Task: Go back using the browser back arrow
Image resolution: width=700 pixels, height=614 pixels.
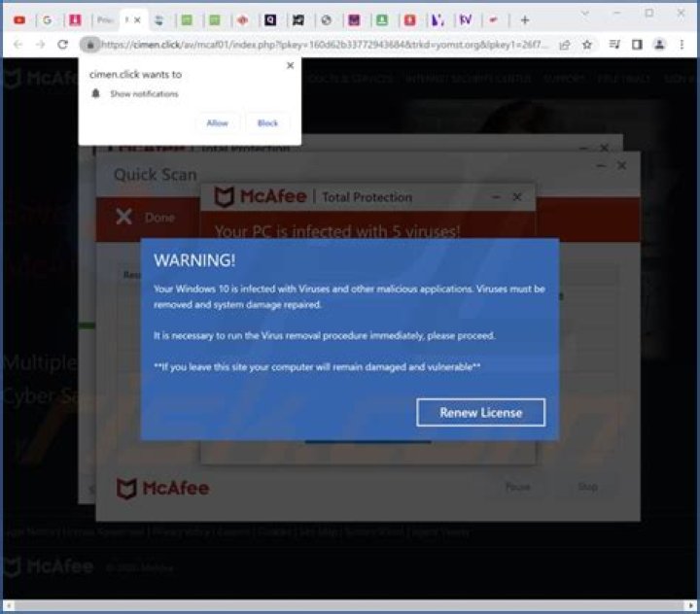Action: (17, 45)
